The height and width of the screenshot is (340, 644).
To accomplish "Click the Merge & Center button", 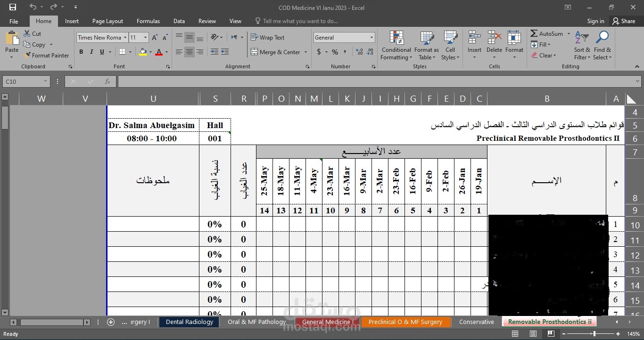I will click(x=275, y=52).
